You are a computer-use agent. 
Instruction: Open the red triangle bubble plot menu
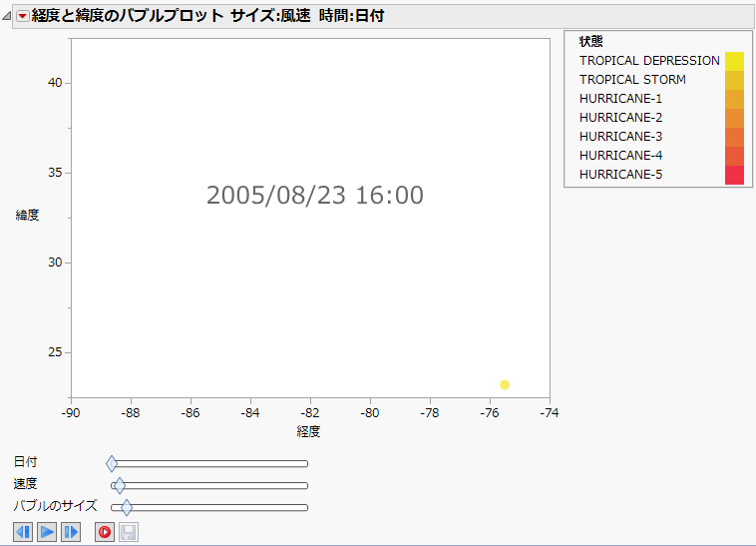22,16
